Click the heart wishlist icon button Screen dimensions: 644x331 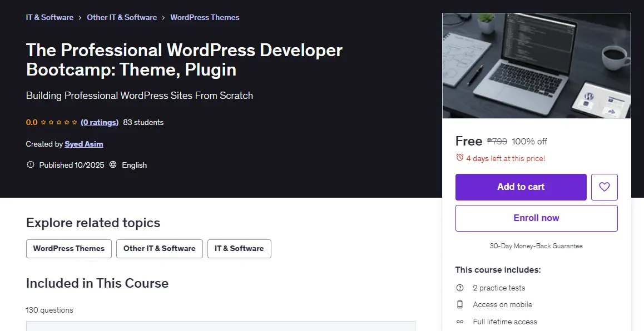(604, 187)
